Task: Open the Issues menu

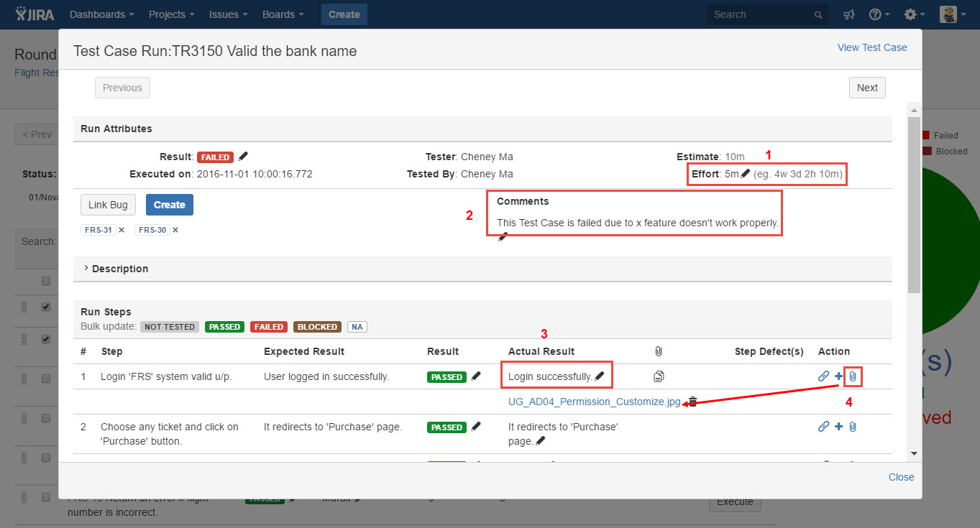Action: tap(229, 14)
